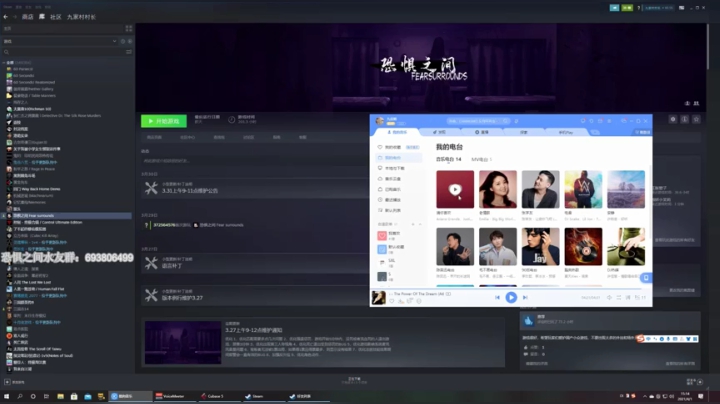Toggle Steam library grid view icon

point(129,28)
